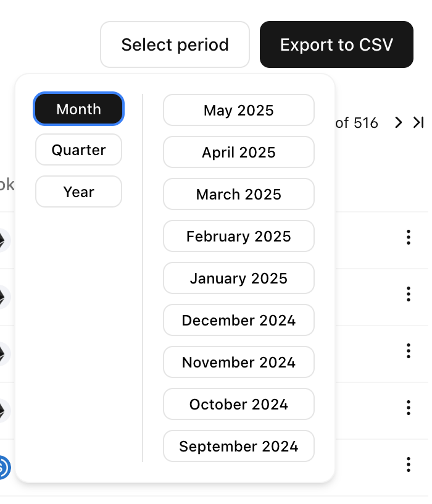The height and width of the screenshot is (504, 432).
Task: Jump to last page icon
Action: [x=418, y=122]
